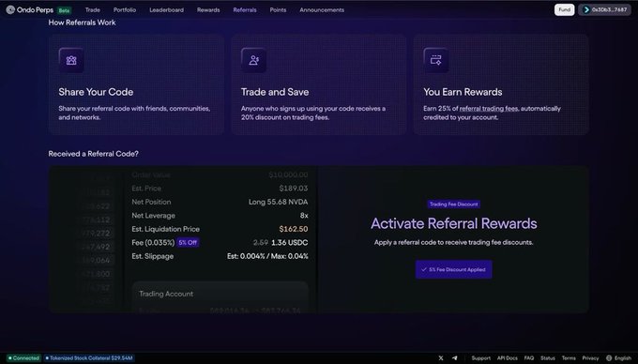Open the X social link icon

click(441, 357)
